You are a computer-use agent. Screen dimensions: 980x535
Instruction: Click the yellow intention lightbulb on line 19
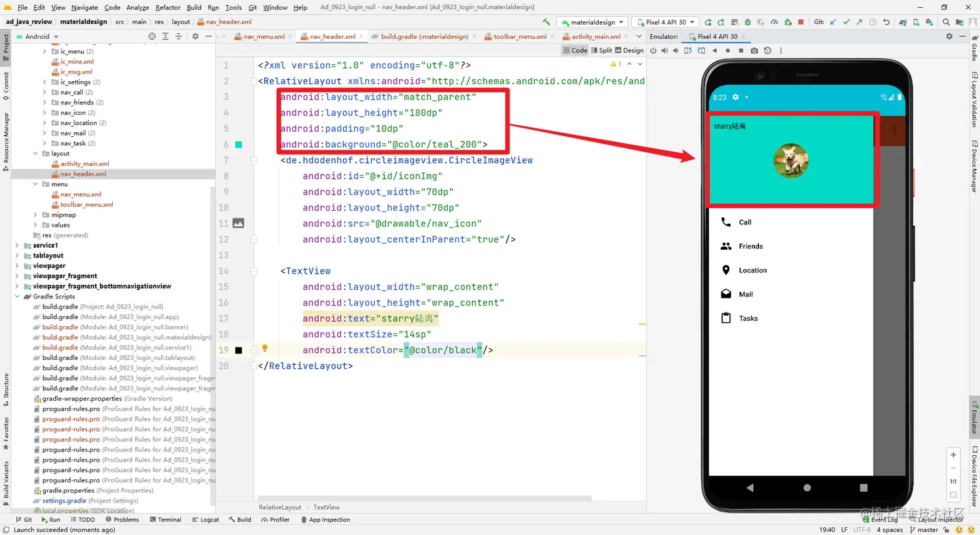(264, 349)
